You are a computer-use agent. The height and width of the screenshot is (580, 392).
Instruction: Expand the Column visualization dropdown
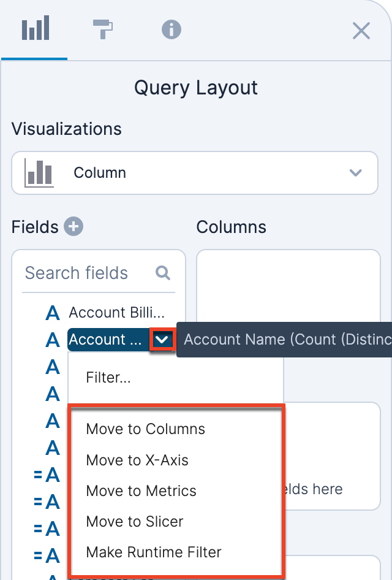[355, 173]
